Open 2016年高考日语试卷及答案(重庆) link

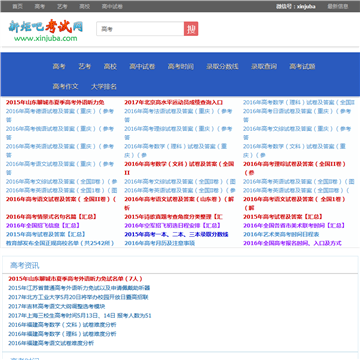click(297, 115)
